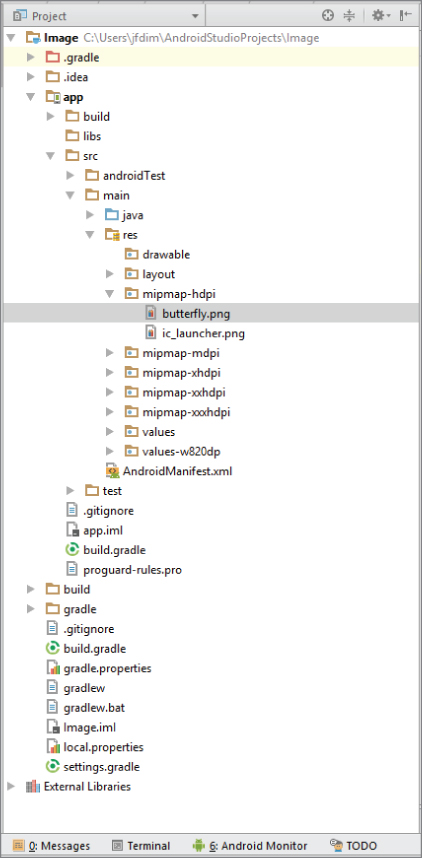Open the TODO tool window tab
The width and height of the screenshot is (422, 858).
click(x=353, y=845)
